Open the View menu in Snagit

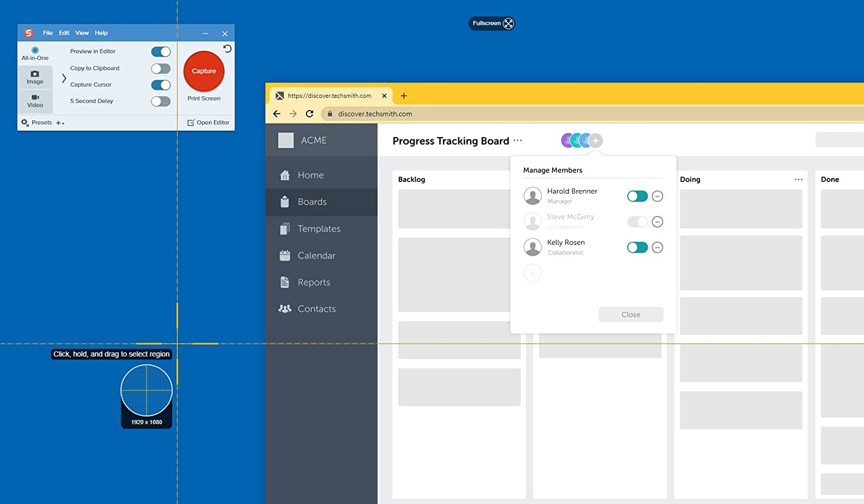[x=82, y=33]
